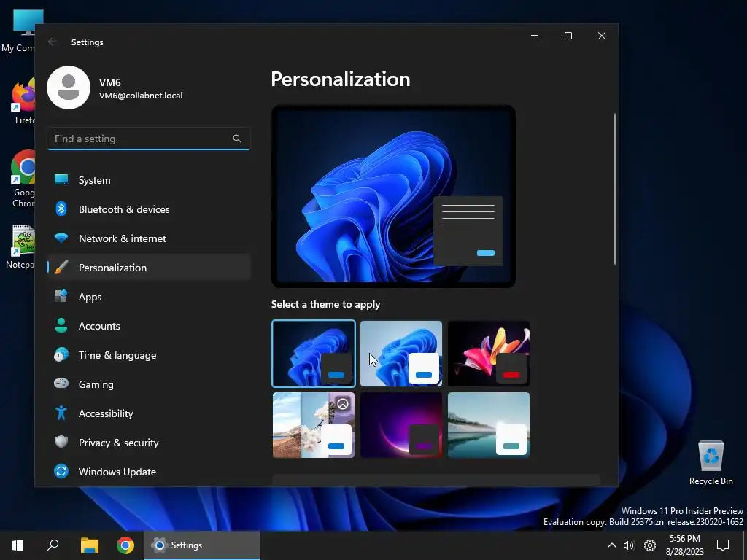
Task: Open Gaming settings
Action: tap(149, 384)
